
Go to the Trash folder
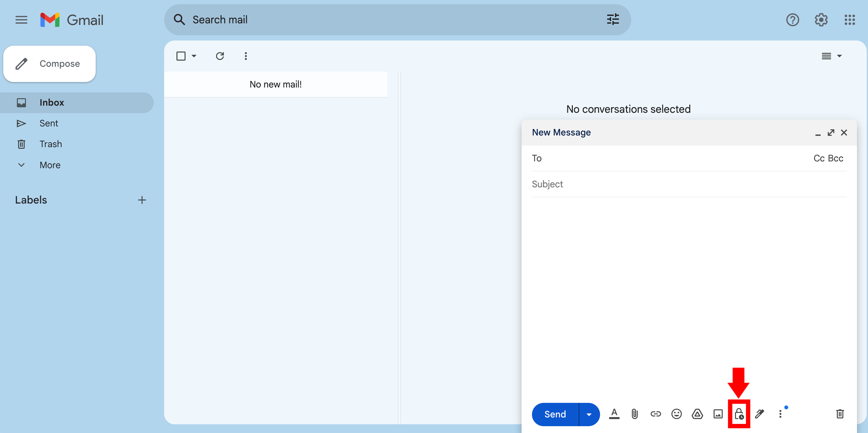click(x=51, y=144)
